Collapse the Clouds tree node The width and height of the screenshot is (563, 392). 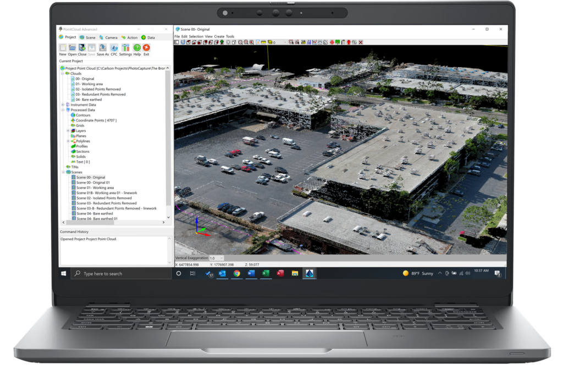(x=63, y=73)
